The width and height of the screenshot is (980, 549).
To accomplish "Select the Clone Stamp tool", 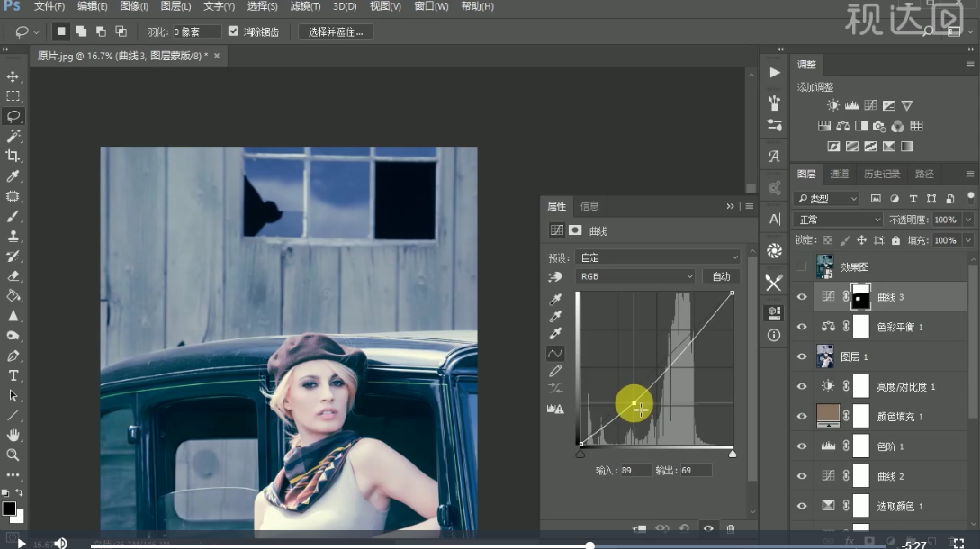I will click(x=13, y=237).
